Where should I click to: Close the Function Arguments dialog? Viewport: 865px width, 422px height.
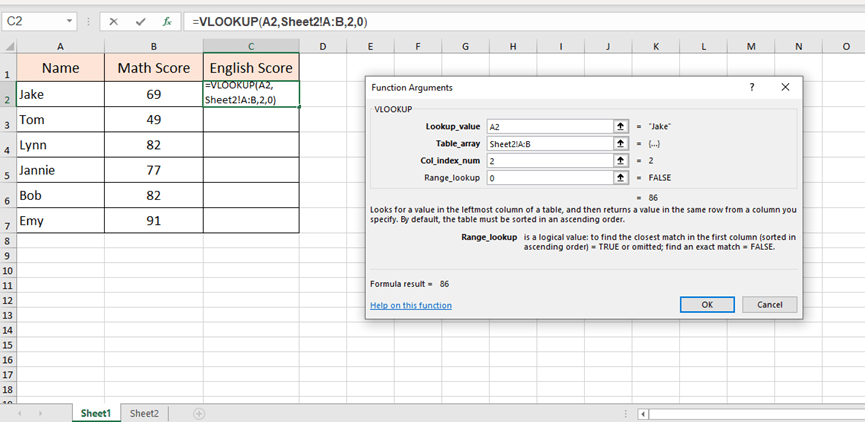click(x=786, y=87)
